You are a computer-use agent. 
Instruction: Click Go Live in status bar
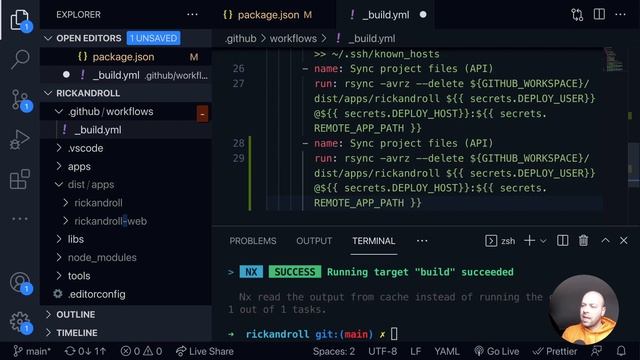pos(497,351)
